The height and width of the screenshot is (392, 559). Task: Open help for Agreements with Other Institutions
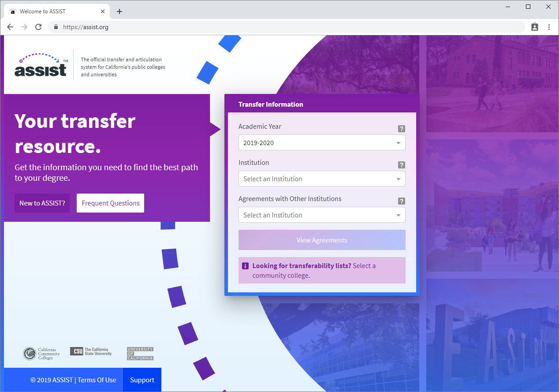click(401, 201)
